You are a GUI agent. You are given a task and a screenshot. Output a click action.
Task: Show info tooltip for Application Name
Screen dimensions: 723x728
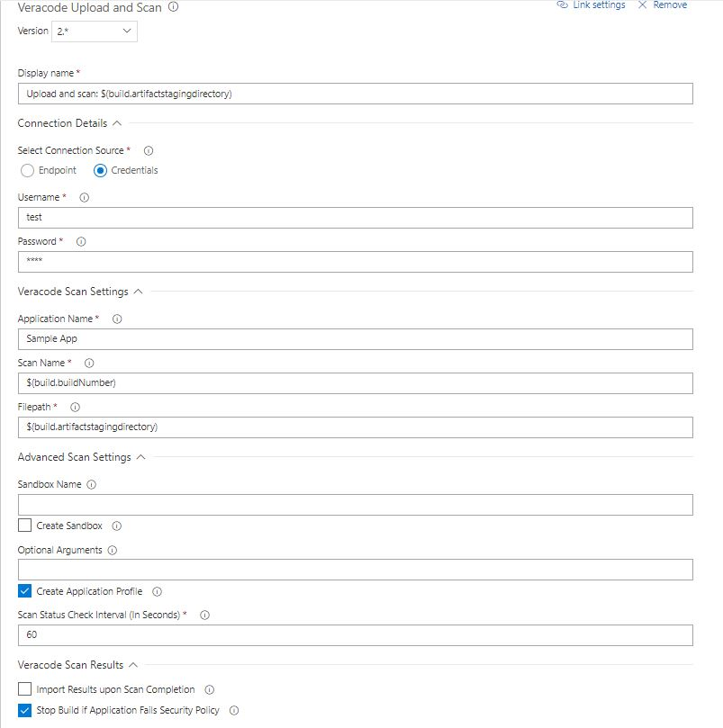click(117, 319)
